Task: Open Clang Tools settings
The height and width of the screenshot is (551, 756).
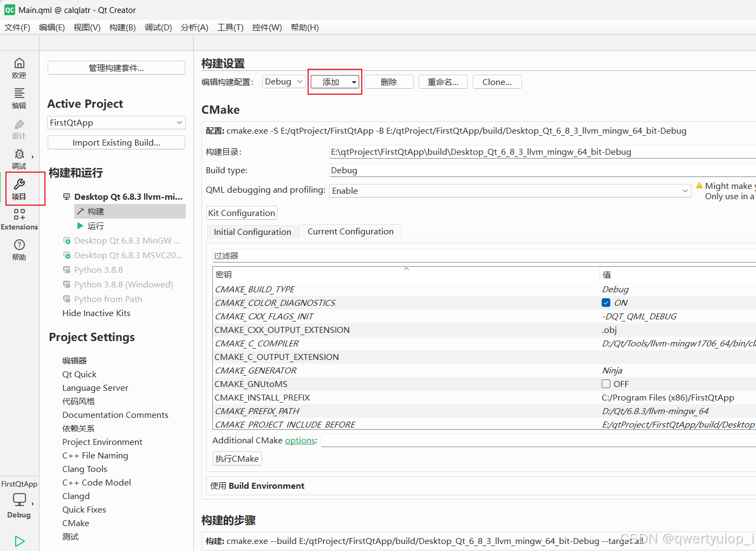Action: (x=84, y=469)
